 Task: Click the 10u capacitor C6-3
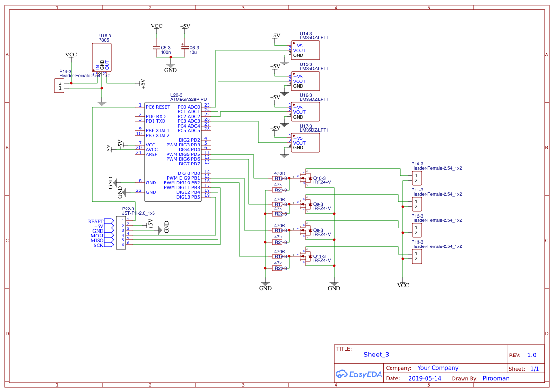coord(185,47)
